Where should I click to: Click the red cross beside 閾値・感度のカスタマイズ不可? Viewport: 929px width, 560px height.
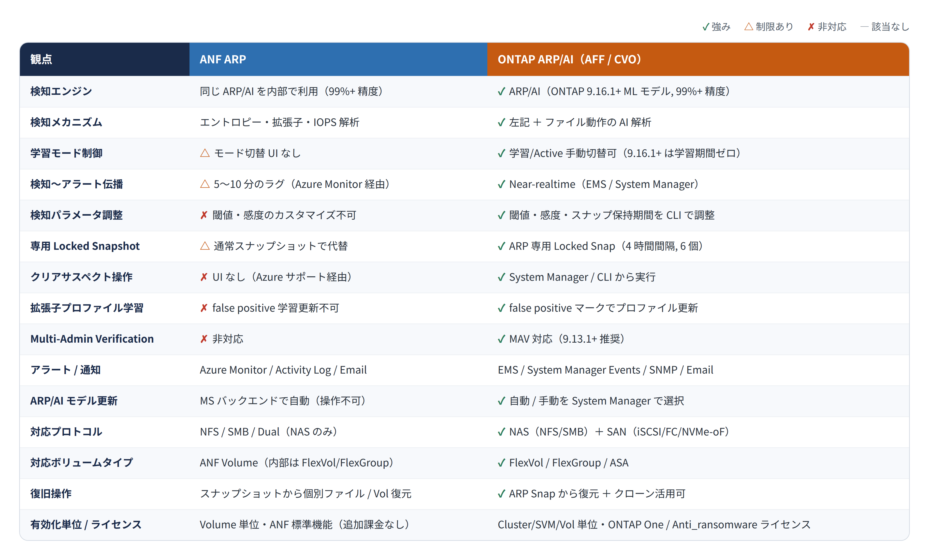(204, 215)
